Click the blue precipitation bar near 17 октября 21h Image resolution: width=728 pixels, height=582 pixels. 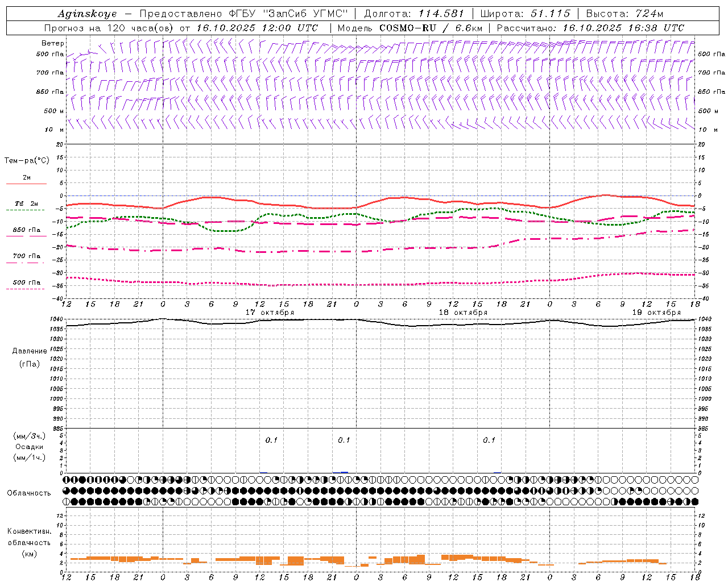(x=344, y=472)
